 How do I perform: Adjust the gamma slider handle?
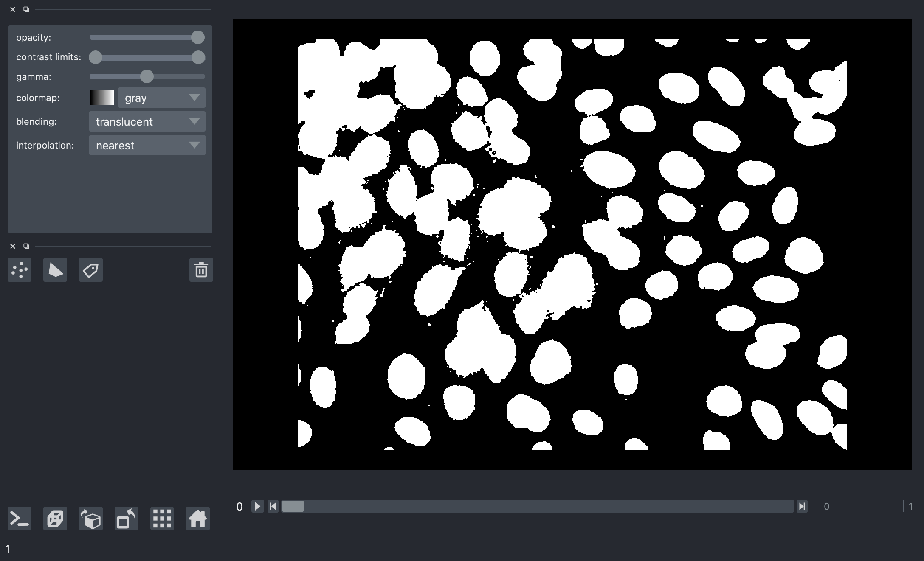coord(147,77)
